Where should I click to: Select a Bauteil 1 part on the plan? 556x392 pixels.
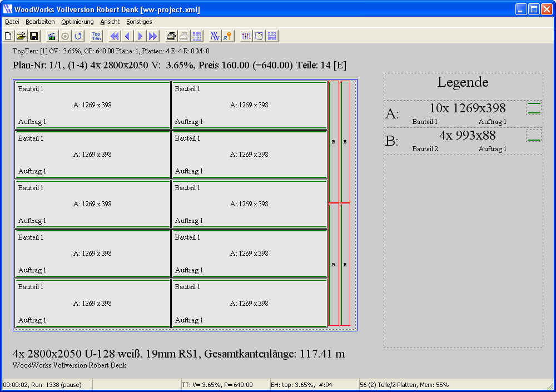(92, 105)
